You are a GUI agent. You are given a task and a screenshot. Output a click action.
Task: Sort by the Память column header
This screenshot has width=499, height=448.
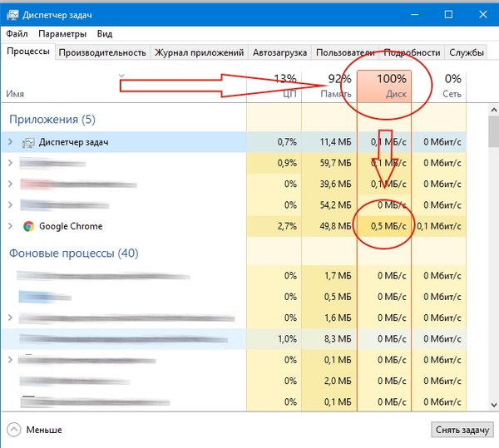point(329,86)
